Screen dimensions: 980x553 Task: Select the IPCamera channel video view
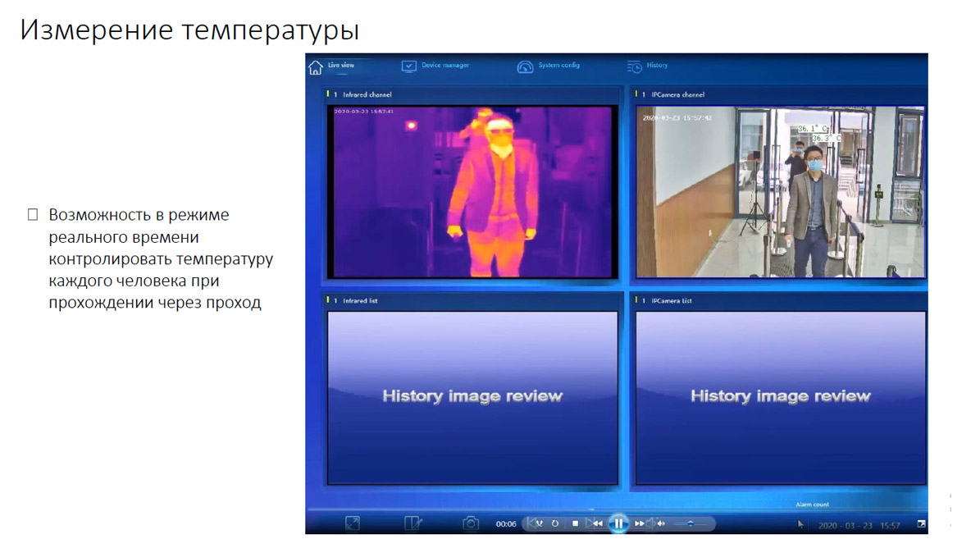[x=780, y=191]
